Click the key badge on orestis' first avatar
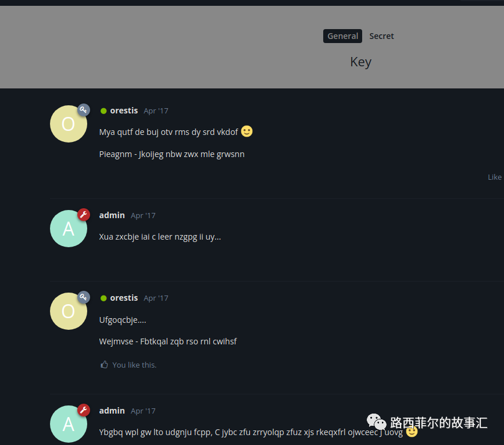The height and width of the screenshot is (445, 504). pyautogui.click(x=84, y=110)
